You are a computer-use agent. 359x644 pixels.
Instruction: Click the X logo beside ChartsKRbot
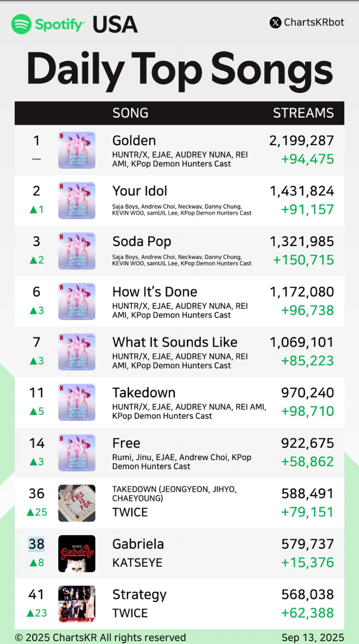(x=275, y=23)
